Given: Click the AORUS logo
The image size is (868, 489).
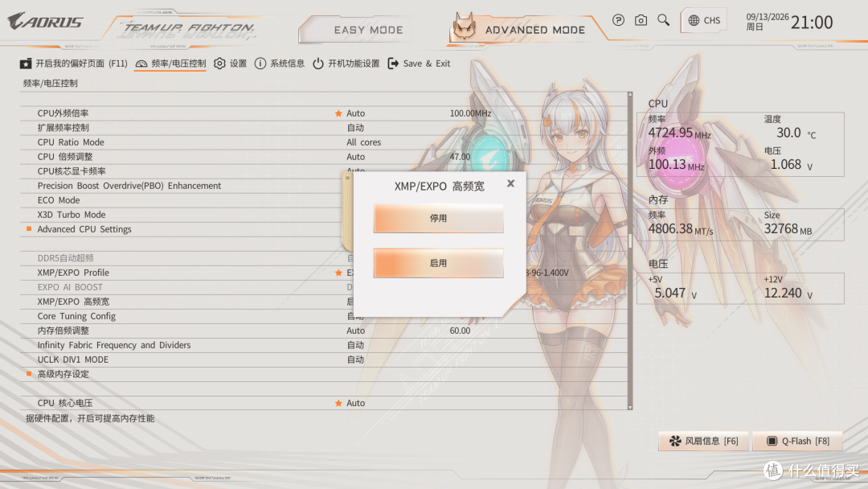Looking at the screenshot, I should [x=45, y=22].
